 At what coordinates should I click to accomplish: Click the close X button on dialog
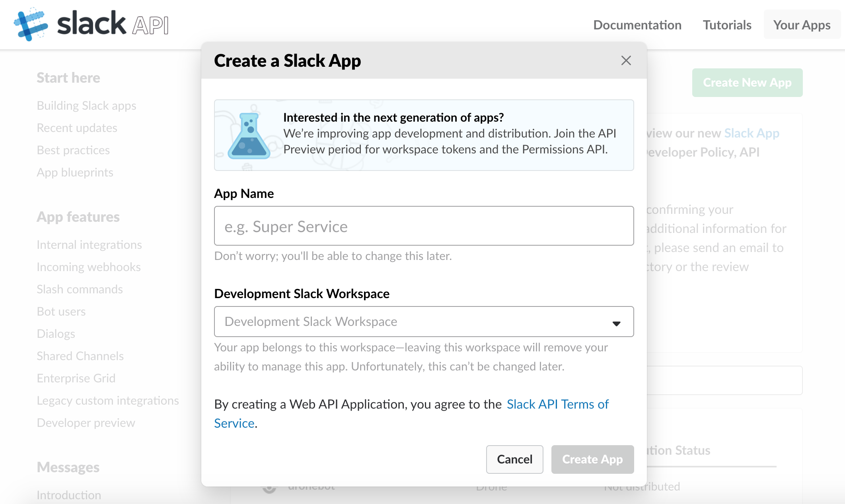626,60
